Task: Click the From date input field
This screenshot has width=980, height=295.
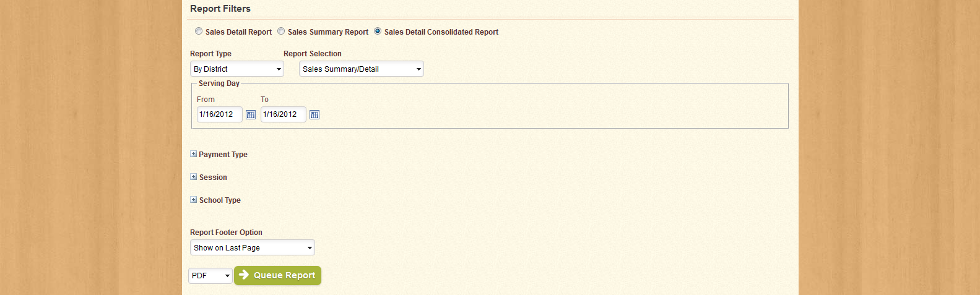Action: 219,114
